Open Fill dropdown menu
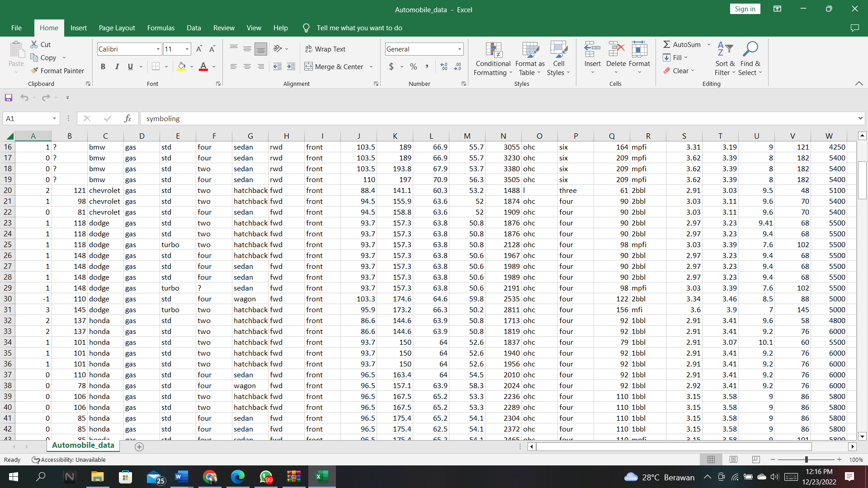Screen dimensions: 868x488 [675, 57]
